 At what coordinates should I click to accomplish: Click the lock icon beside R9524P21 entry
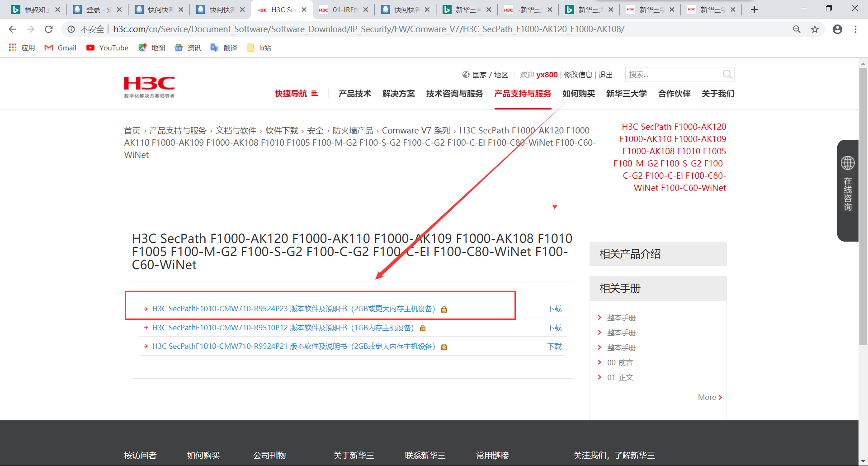tap(444, 347)
